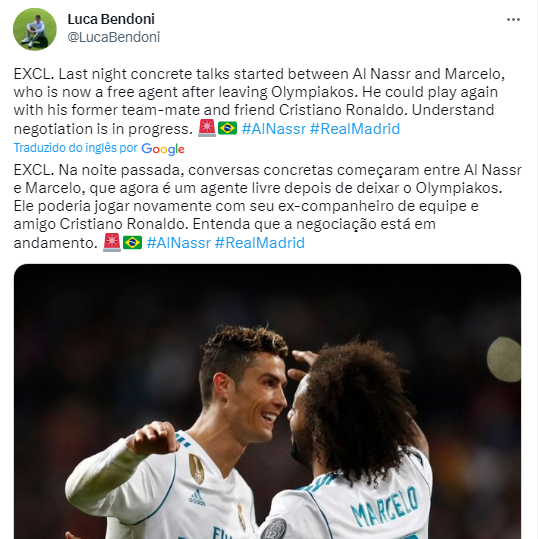Click the Google logo in translation credit
This screenshot has width=538, height=539.
(163, 148)
